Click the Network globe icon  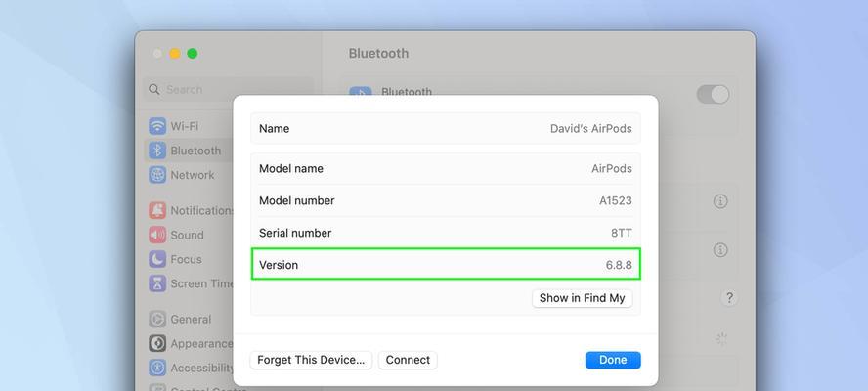(157, 175)
